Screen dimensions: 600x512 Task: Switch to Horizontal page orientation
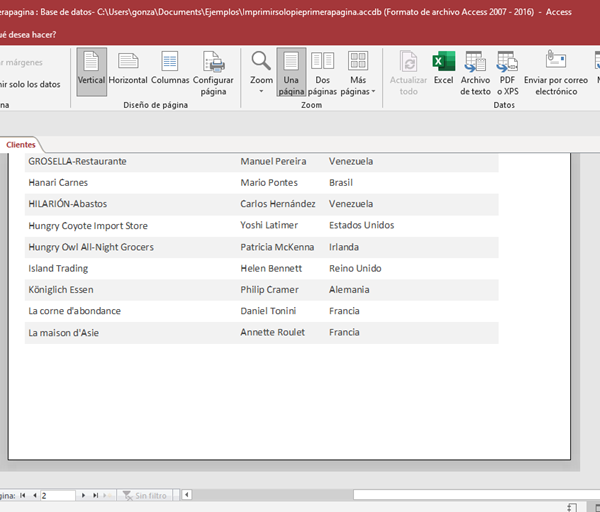(128, 69)
